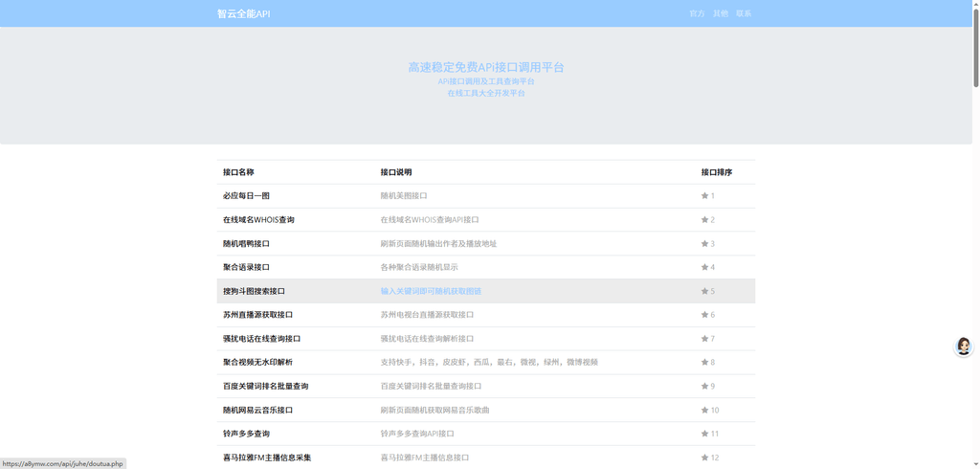Open the 铃声多多查询 entry
The height and width of the screenshot is (469, 980).
246,434
